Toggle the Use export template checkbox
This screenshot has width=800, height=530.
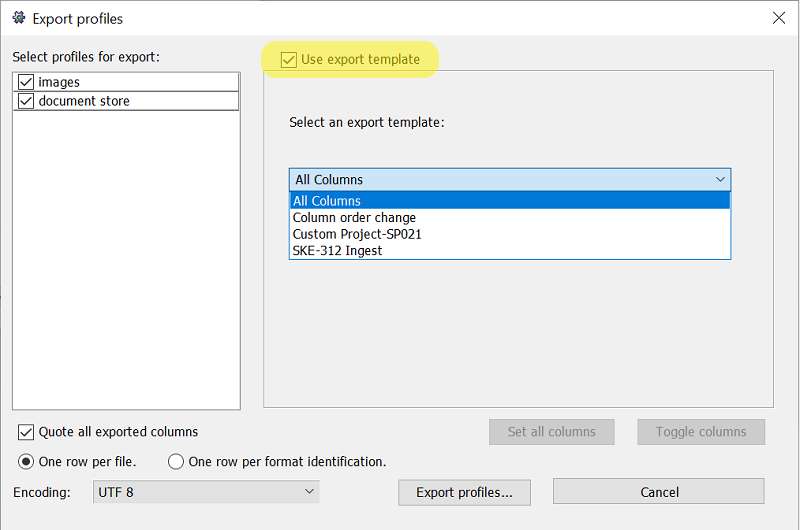click(289, 60)
